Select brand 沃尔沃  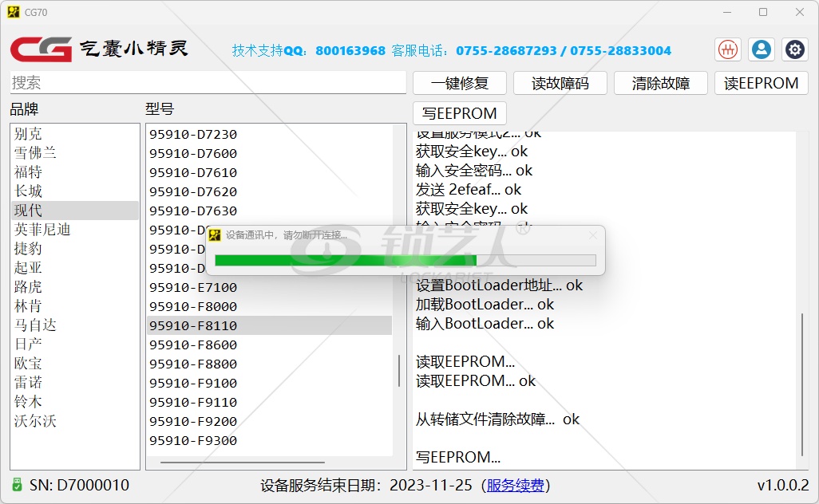point(75,421)
